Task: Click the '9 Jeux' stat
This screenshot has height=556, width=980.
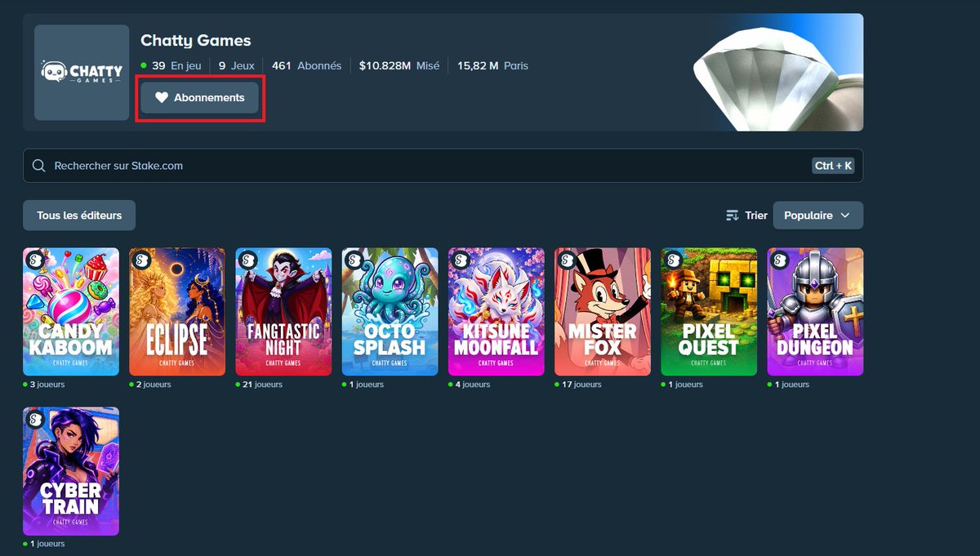Action: (x=237, y=65)
